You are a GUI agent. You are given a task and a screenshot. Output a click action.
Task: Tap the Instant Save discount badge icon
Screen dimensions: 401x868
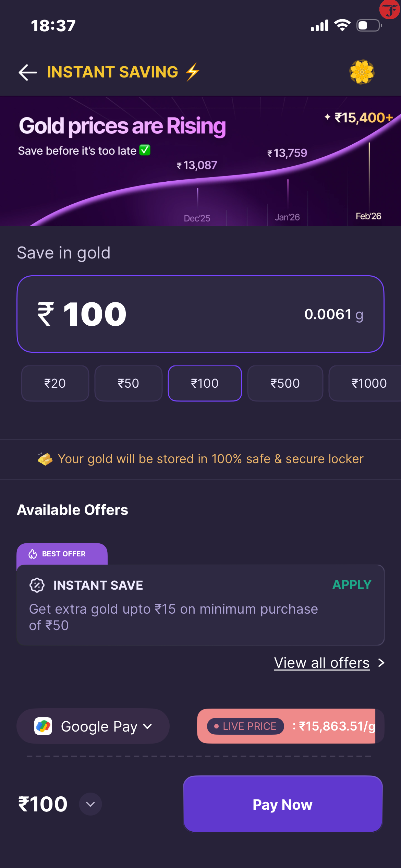pos(37,585)
